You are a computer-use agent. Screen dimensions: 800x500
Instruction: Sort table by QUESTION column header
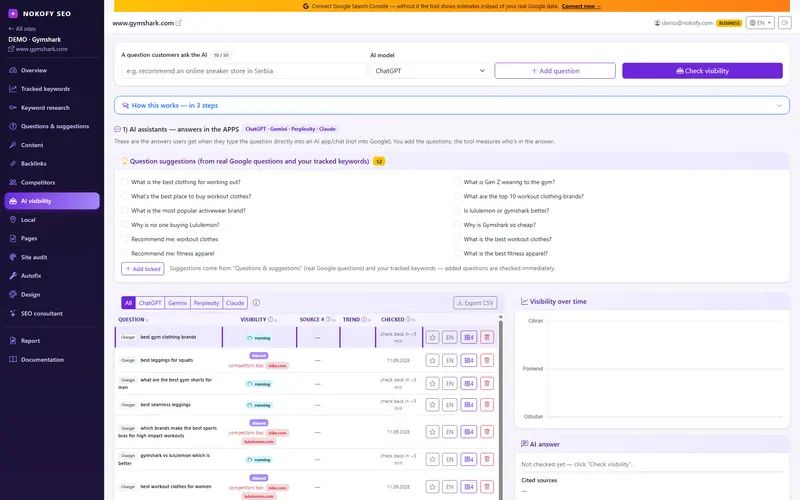point(133,319)
